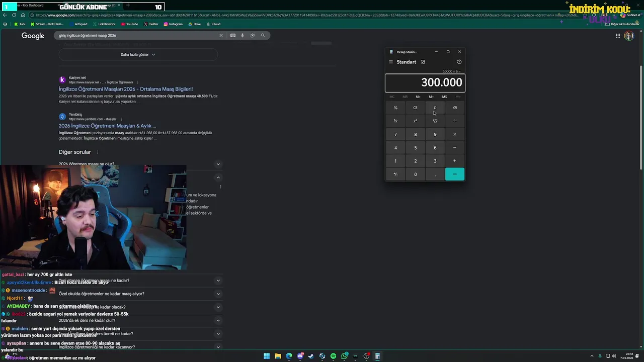Start Google voice search microphone

tap(243, 36)
